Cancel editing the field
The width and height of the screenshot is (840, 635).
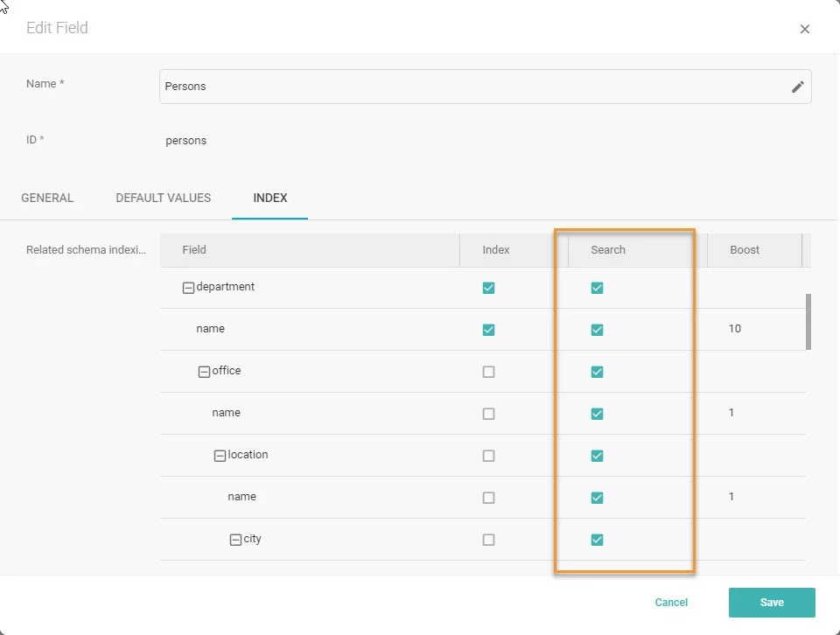(x=671, y=603)
